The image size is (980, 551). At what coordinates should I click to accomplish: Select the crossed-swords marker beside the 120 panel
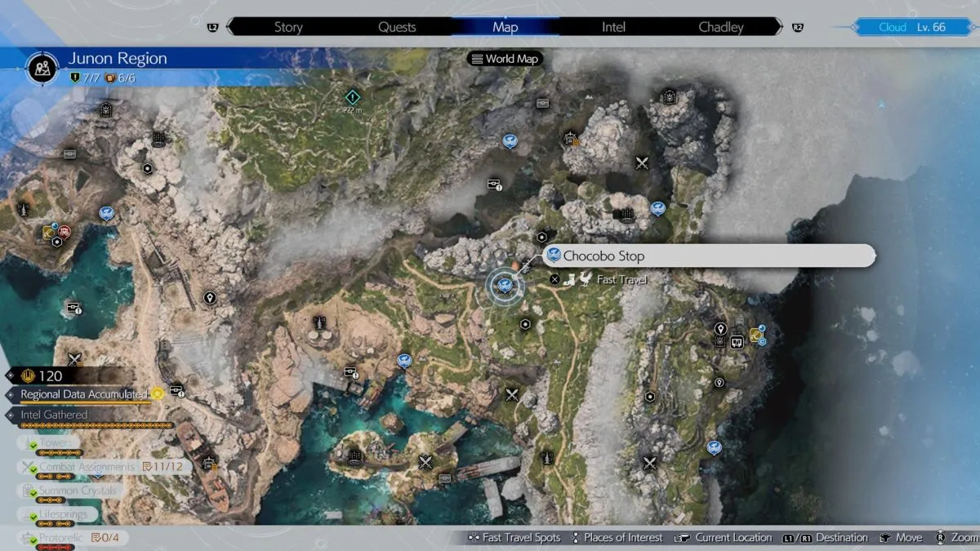75,358
